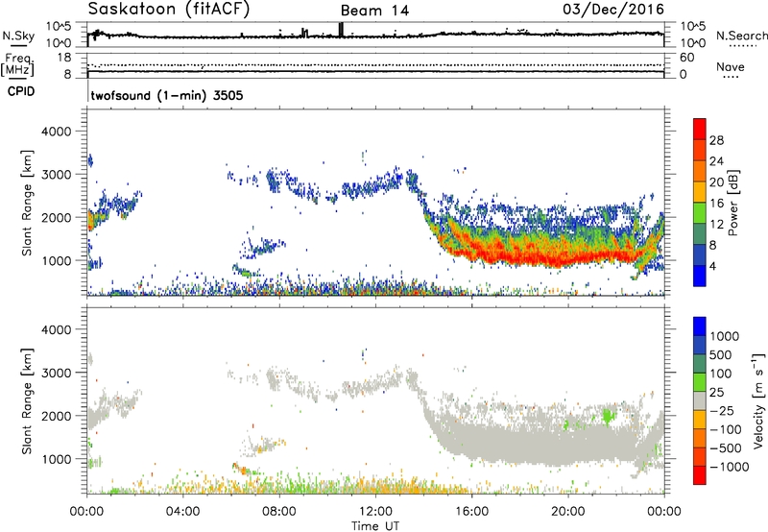The height and width of the screenshot is (532, 768).
Task: Click the '16:00' time tick label
Action: tap(471, 512)
